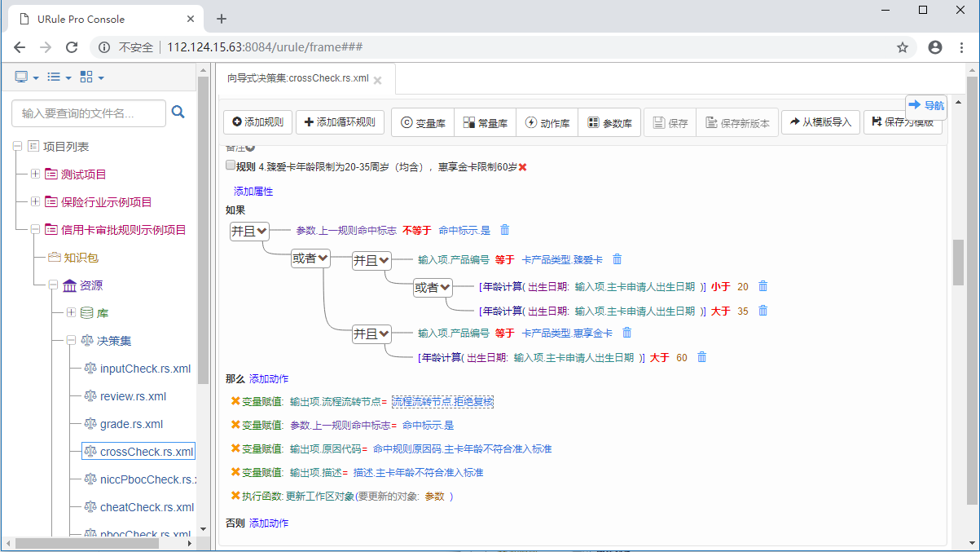Bookmark page with star icon

903,47
